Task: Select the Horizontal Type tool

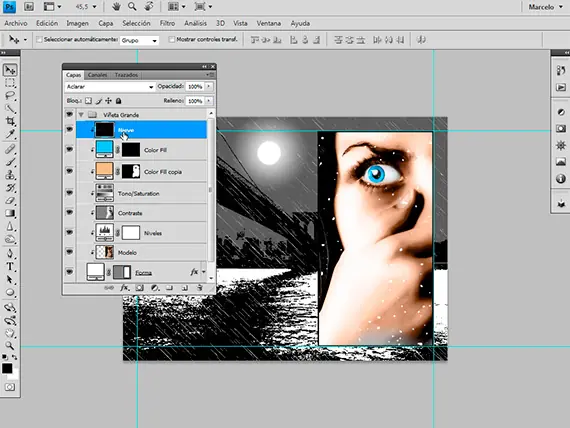Action: click(x=10, y=267)
